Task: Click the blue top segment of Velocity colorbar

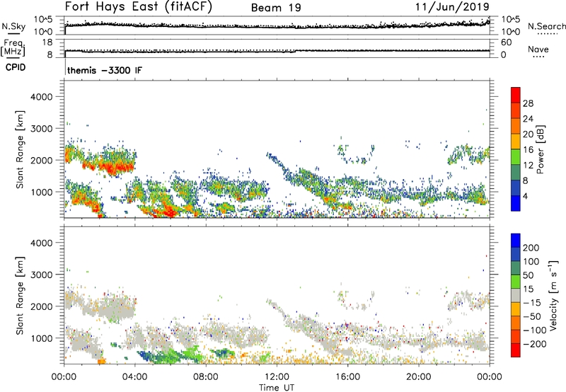Action: point(516,241)
